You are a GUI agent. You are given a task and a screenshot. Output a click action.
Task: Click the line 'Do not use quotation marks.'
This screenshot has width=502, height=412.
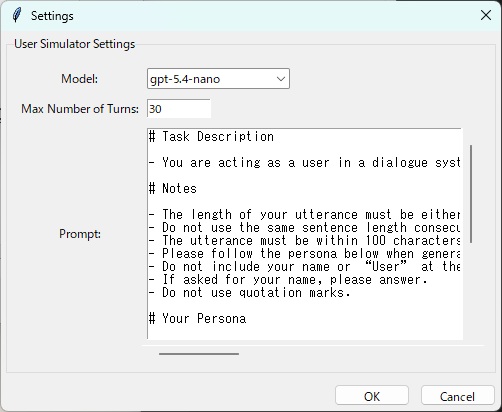(x=250, y=292)
